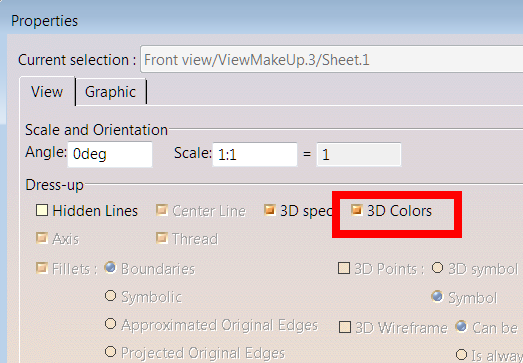Click the Angle input field

[110, 154]
